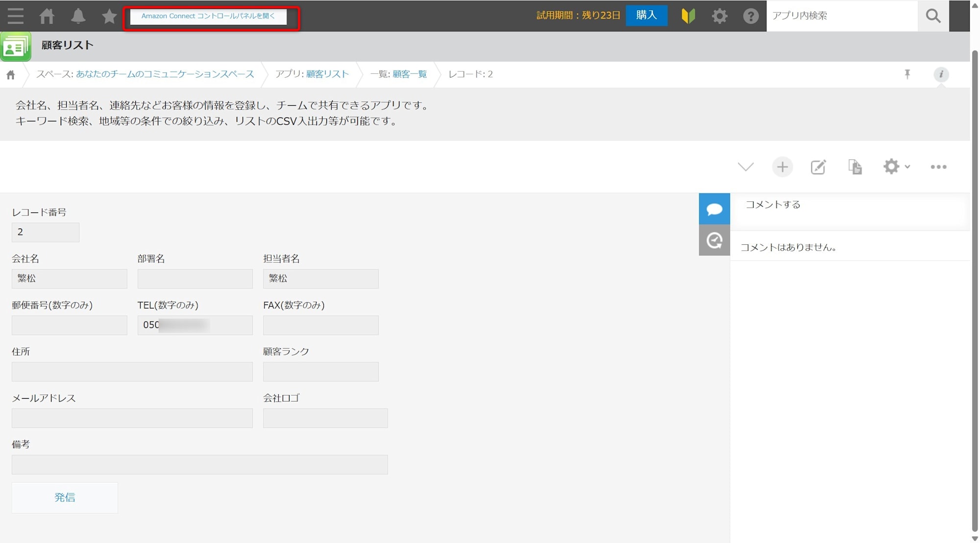This screenshot has width=980, height=543.
Task: Go to the portal home icon
Action: coord(47,16)
